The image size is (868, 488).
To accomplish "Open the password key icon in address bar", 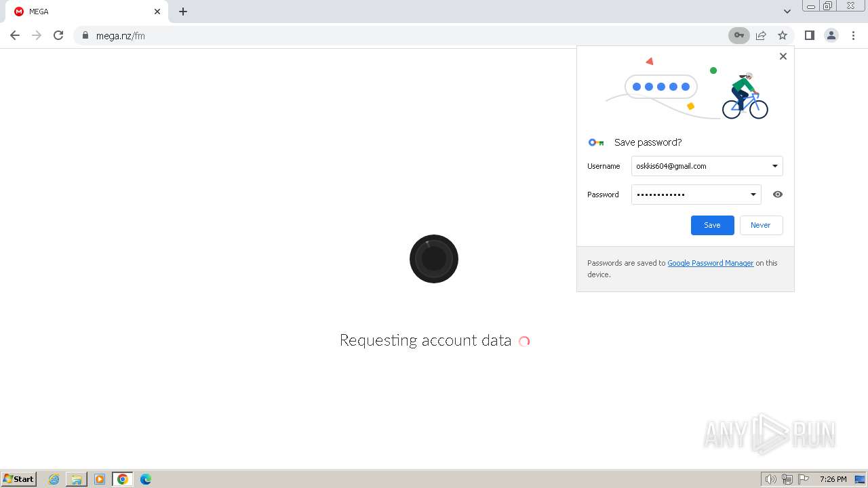I will click(x=739, y=35).
